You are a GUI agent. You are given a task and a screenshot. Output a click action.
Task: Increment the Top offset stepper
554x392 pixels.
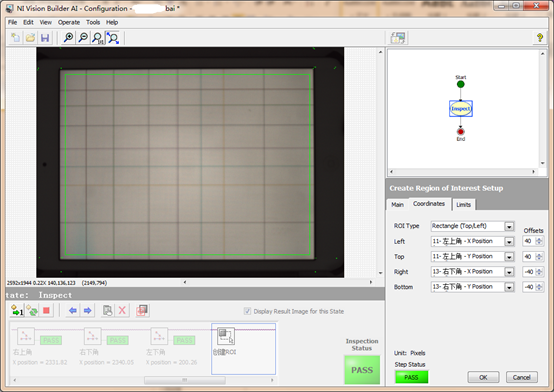[x=539, y=254]
